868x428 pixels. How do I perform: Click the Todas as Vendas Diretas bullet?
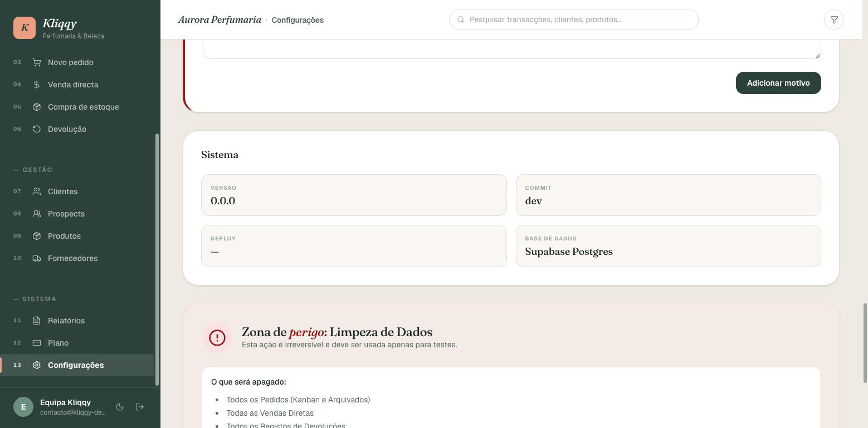(x=270, y=413)
